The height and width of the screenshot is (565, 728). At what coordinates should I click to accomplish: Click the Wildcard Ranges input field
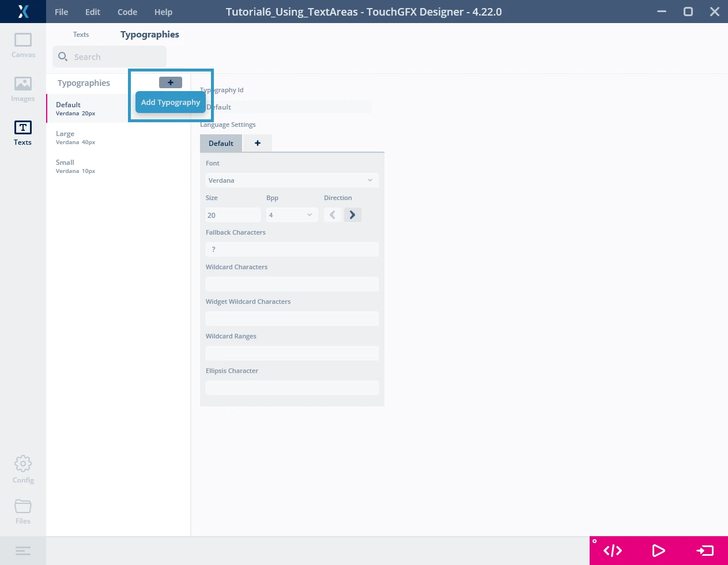(292, 353)
